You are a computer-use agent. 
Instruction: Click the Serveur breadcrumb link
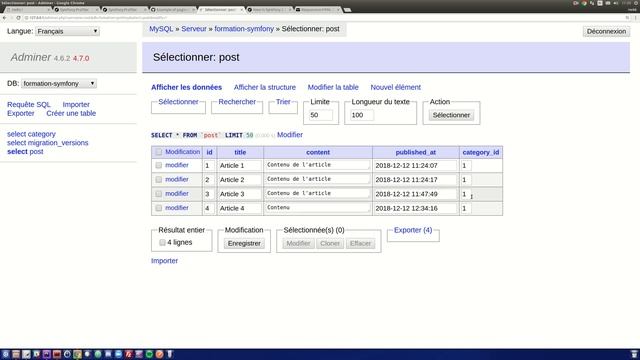(194, 29)
